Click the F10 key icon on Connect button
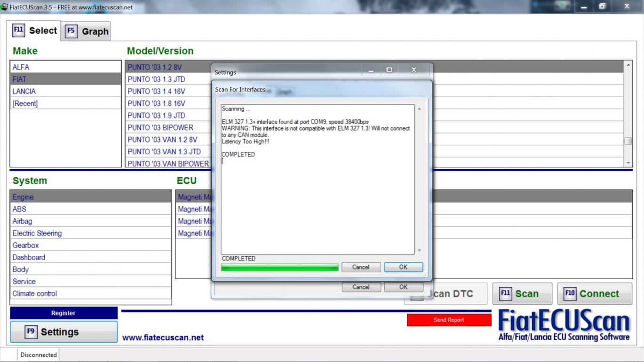Image resolution: width=644 pixels, height=362 pixels. click(570, 293)
